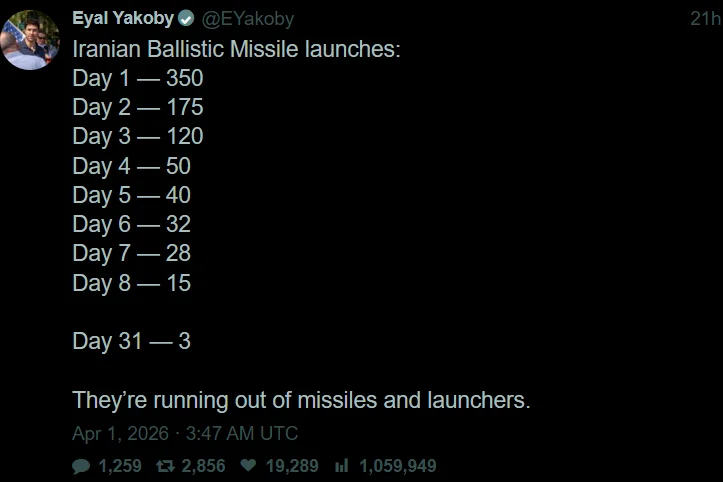The width and height of the screenshot is (723, 482).
Task: Click the 'Day 1 — 350' line
Action: tap(137, 78)
